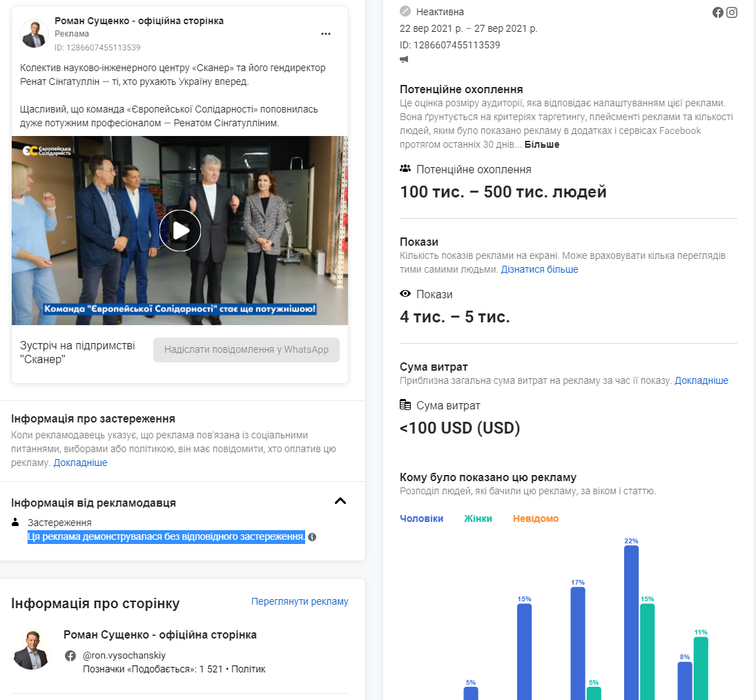Viewport: 756px width, 700px height.
Task: Click the tallest blue 22% chart bar
Action: click(631, 621)
